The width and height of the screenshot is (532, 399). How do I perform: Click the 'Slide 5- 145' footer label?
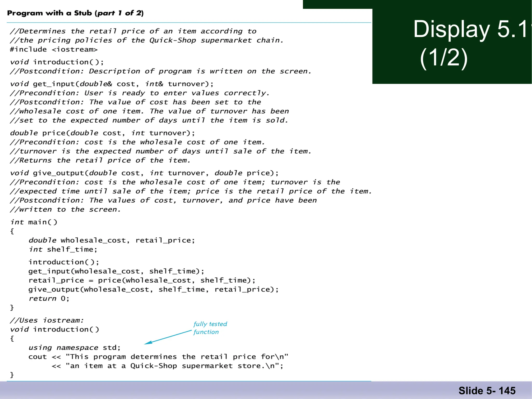coord(487,391)
